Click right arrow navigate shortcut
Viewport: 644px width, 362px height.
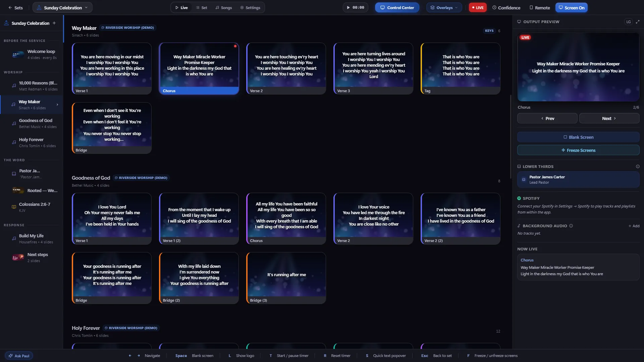coord(139,356)
